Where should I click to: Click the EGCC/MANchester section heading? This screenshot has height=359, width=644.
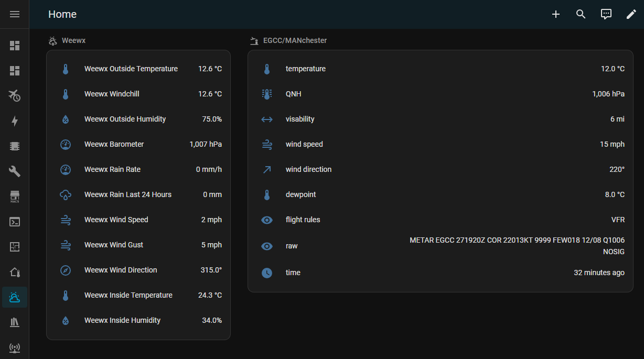(x=295, y=40)
